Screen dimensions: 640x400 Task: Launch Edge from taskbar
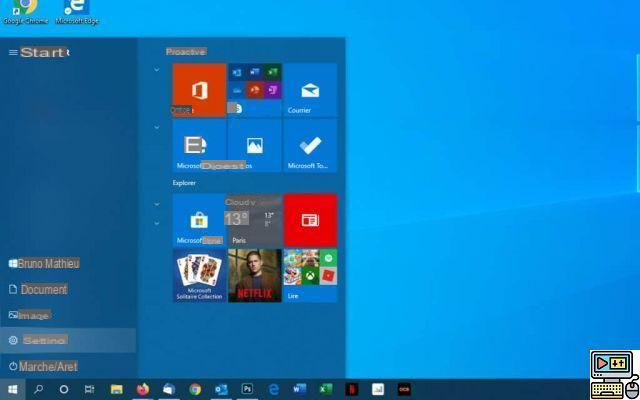click(x=273, y=389)
